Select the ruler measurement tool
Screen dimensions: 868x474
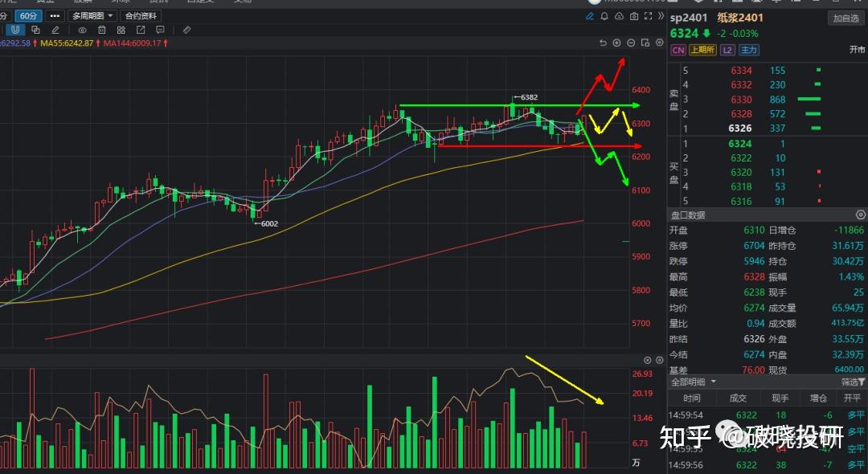[x=187, y=30]
